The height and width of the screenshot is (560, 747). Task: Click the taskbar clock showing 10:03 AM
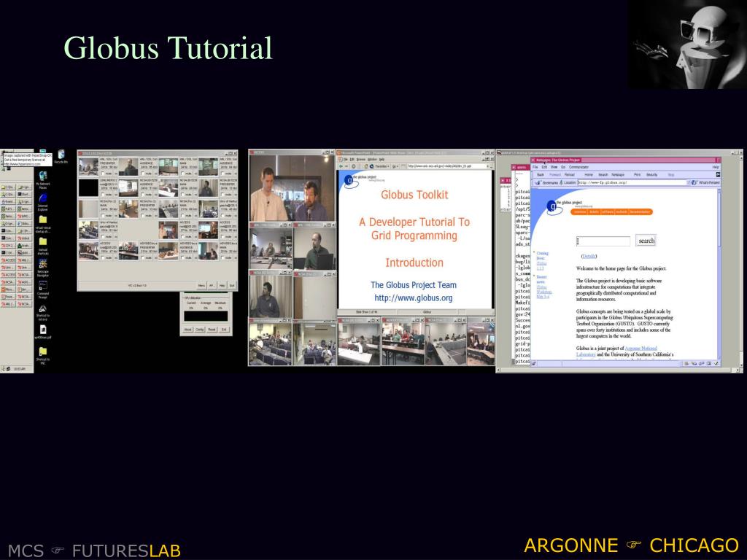[x=20, y=368]
